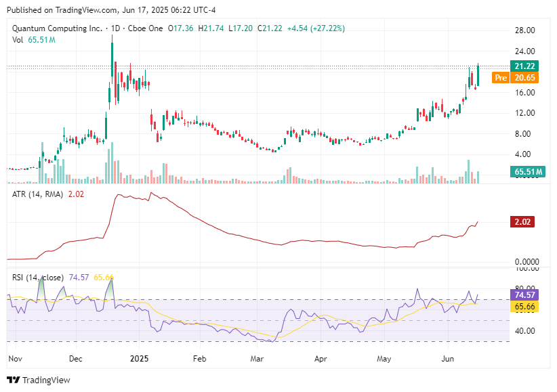Click the orange Pre pre-market label
Image resolution: width=557 pixels, height=392 pixels.
[501, 77]
